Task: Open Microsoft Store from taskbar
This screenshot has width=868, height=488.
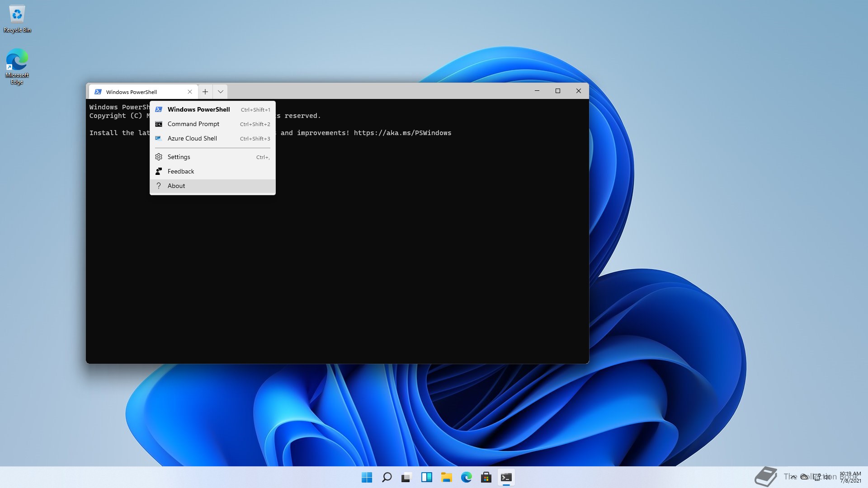Action: point(486,477)
